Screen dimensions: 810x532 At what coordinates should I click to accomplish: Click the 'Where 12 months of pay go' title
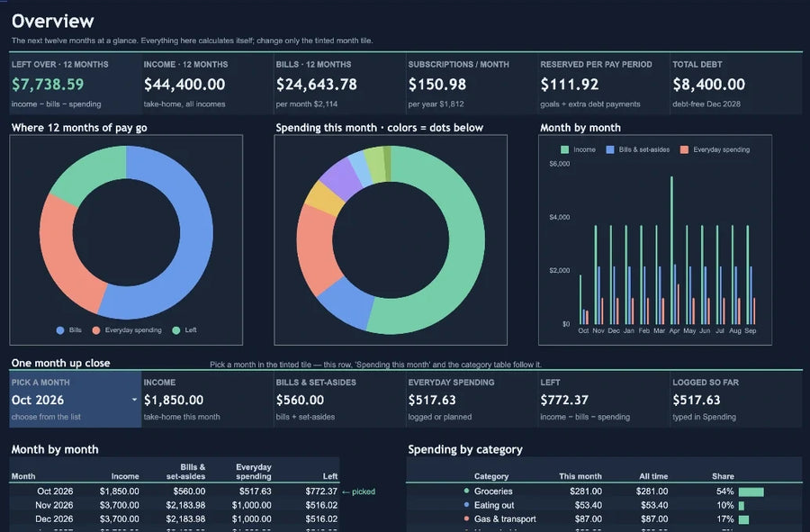(x=79, y=128)
